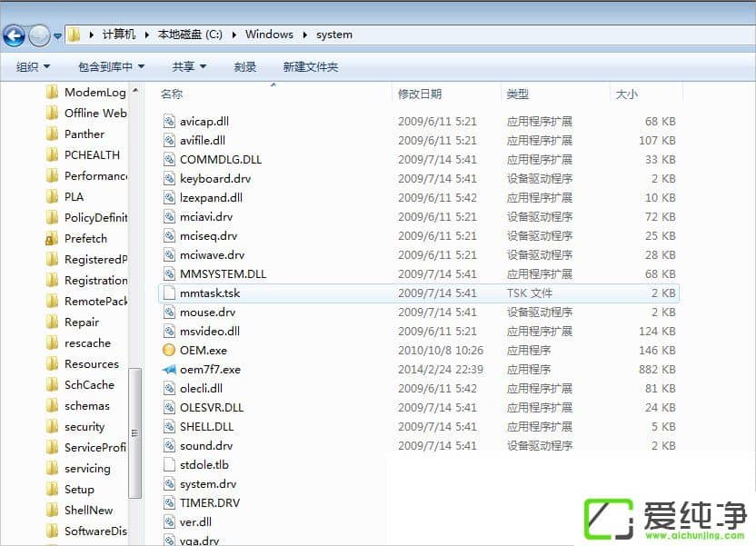This screenshot has width=756, height=546.
Task: Select the OLESVR.DLL file icon
Action: [169, 407]
